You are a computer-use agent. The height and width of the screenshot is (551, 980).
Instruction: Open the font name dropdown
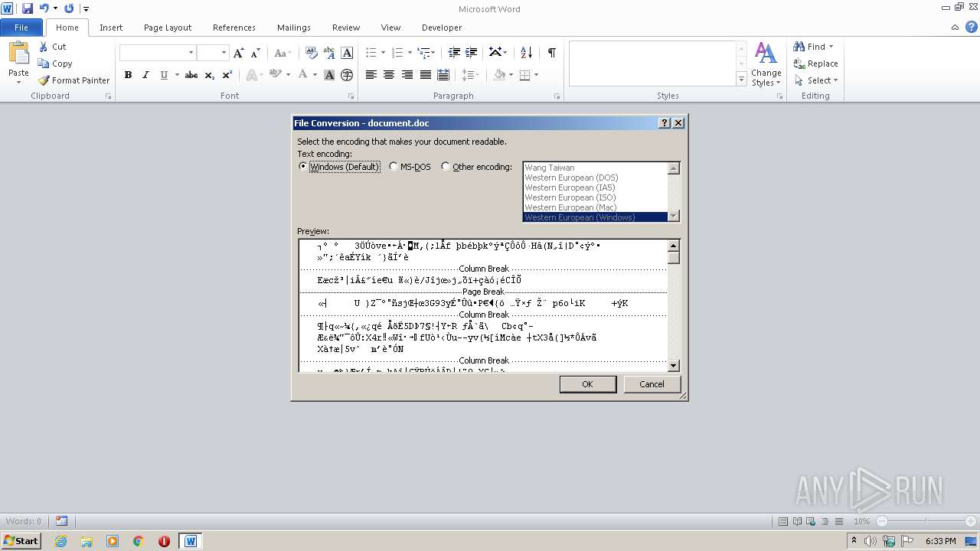(191, 53)
